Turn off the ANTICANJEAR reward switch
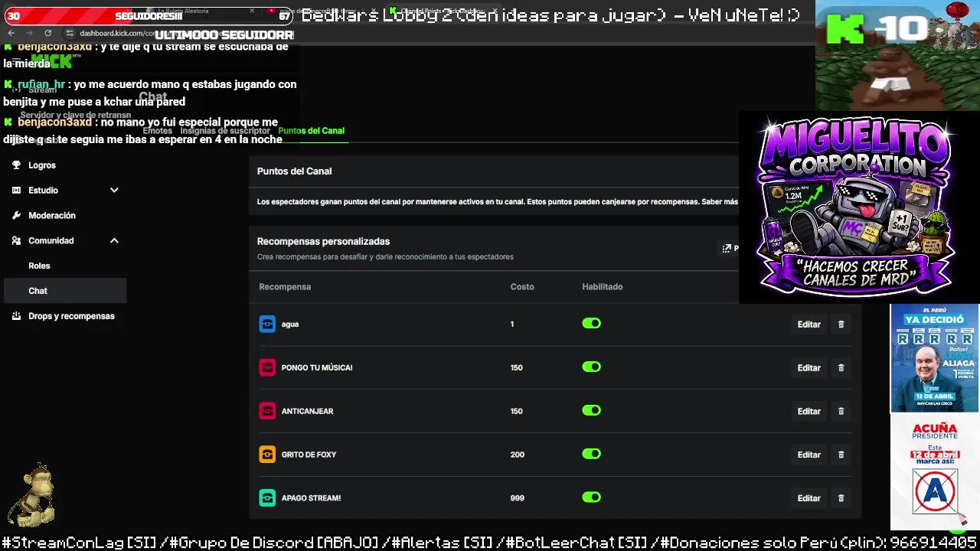The width and height of the screenshot is (980, 551). tap(591, 411)
